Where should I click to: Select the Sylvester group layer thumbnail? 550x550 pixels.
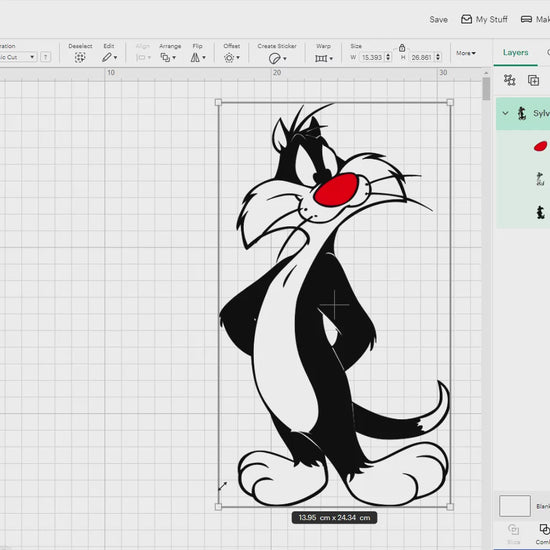pos(522,113)
